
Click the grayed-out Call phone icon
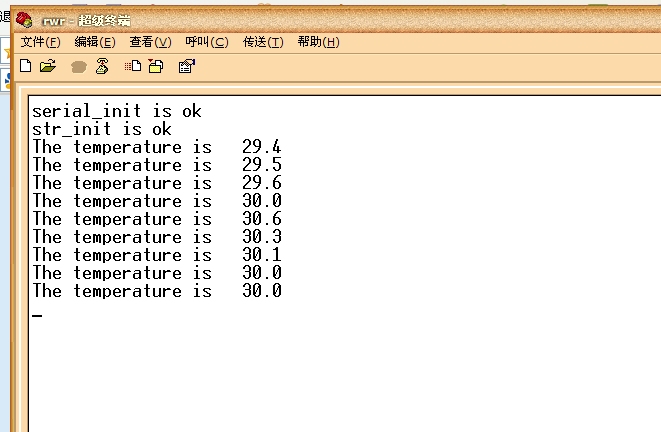[x=79, y=67]
